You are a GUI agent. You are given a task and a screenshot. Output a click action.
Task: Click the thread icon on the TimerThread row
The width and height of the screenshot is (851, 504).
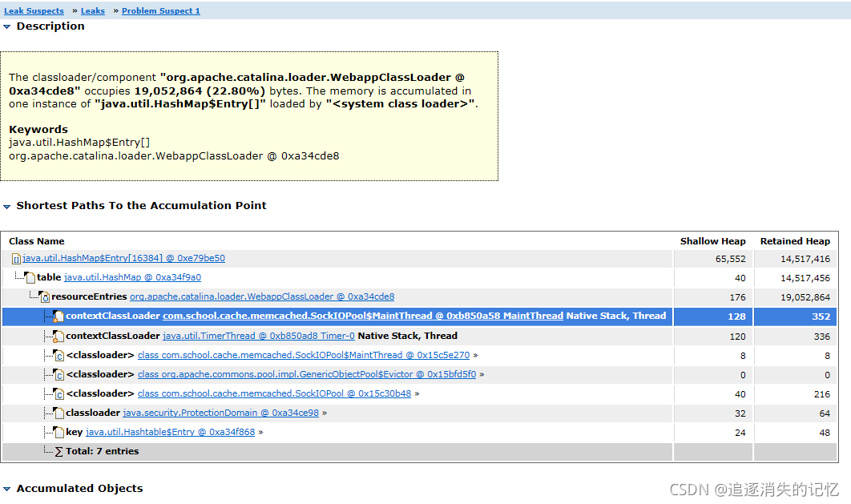point(58,337)
